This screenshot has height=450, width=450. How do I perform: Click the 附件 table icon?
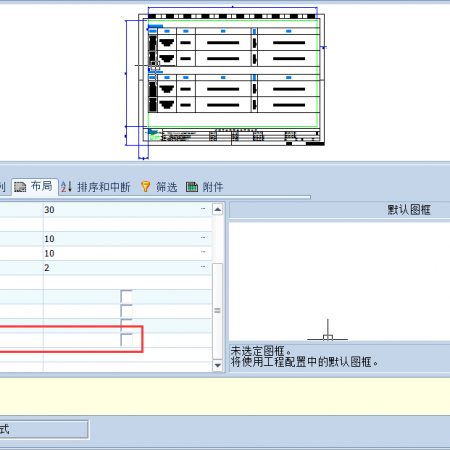(x=192, y=187)
